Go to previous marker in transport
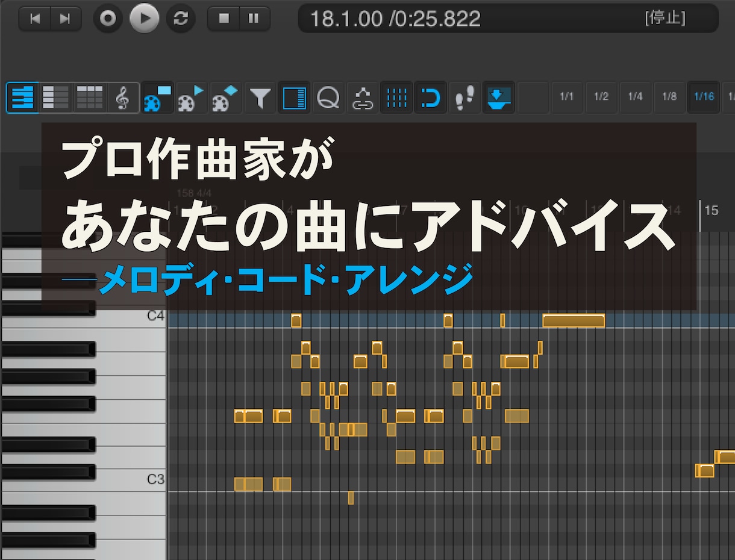Screen dimensions: 735x560 [x=35, y=19]
